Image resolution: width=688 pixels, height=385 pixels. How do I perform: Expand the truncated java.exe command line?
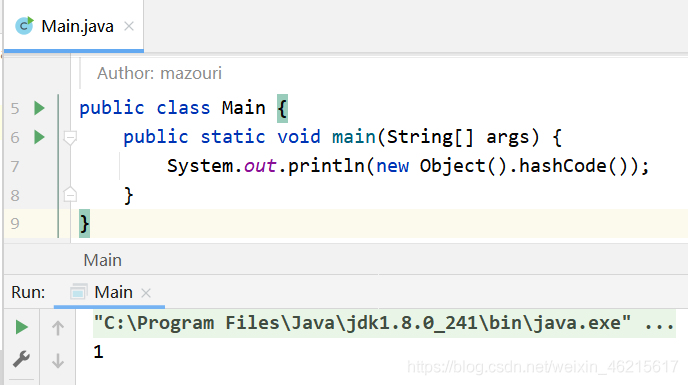659,324
